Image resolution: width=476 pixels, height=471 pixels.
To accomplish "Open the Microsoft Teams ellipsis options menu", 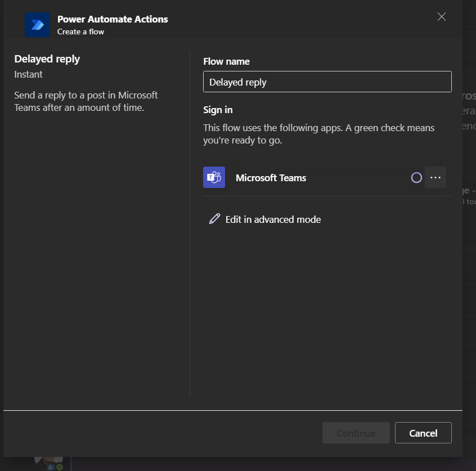I will tap(435, 177).
